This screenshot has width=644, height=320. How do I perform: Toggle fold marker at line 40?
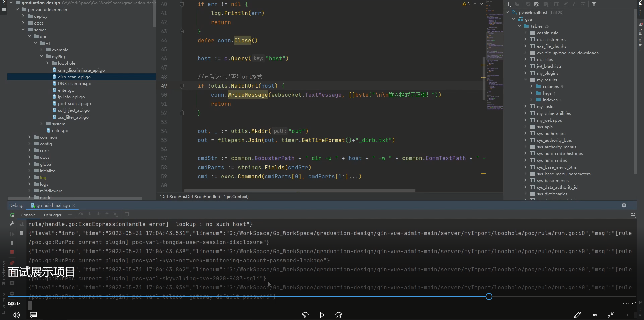pos(182,4)
